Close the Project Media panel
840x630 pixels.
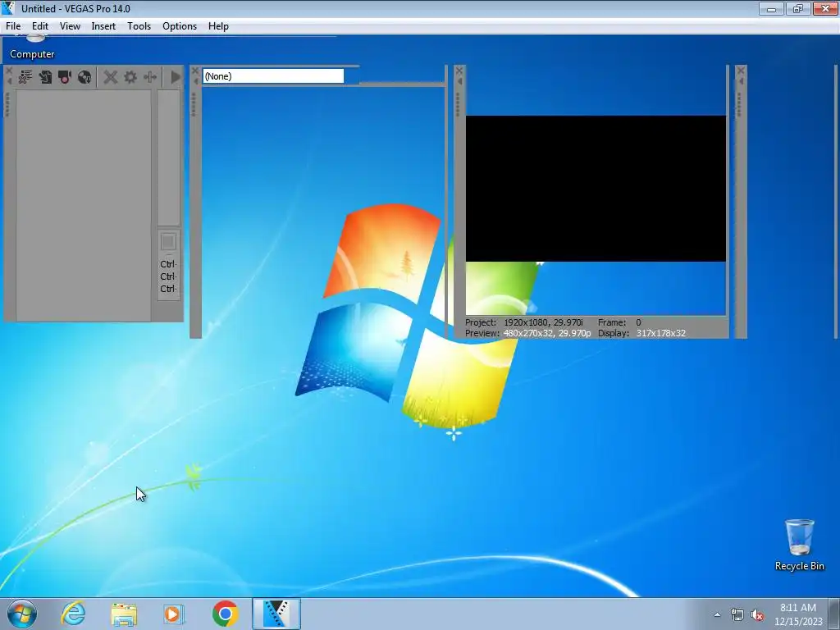coord(8,71)
